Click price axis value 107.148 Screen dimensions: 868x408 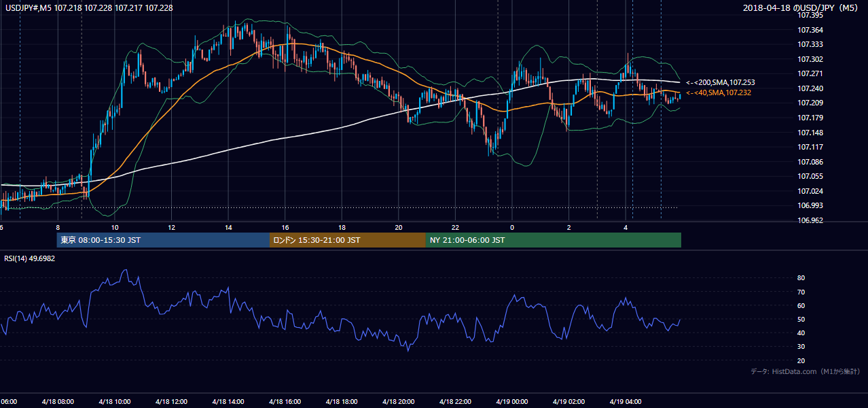click(x=810, y=133)
